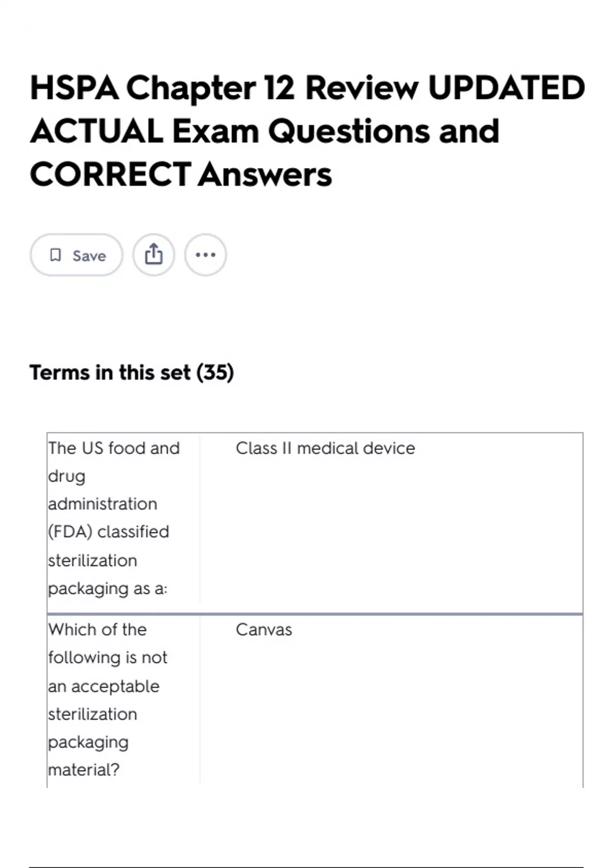Click 'packaging as a:' in the first term
Image resolution: width=613 pixels, height=868 pixels.
(x=108, y=589)
